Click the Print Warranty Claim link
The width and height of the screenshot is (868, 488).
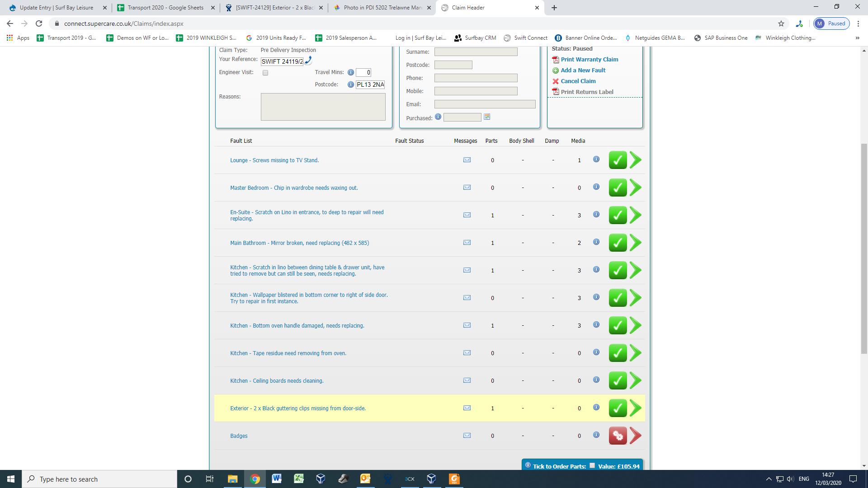(589, 60)
